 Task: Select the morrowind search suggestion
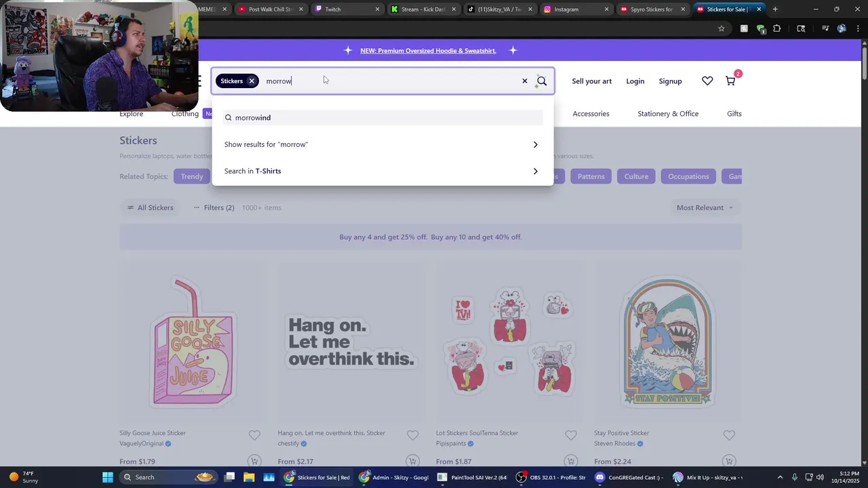point(383,118)
